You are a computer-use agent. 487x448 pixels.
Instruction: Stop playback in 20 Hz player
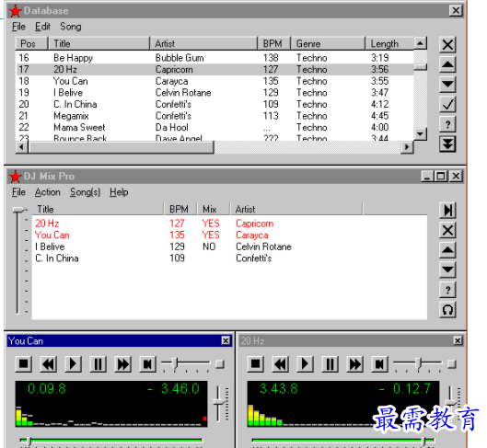[256, 363]
